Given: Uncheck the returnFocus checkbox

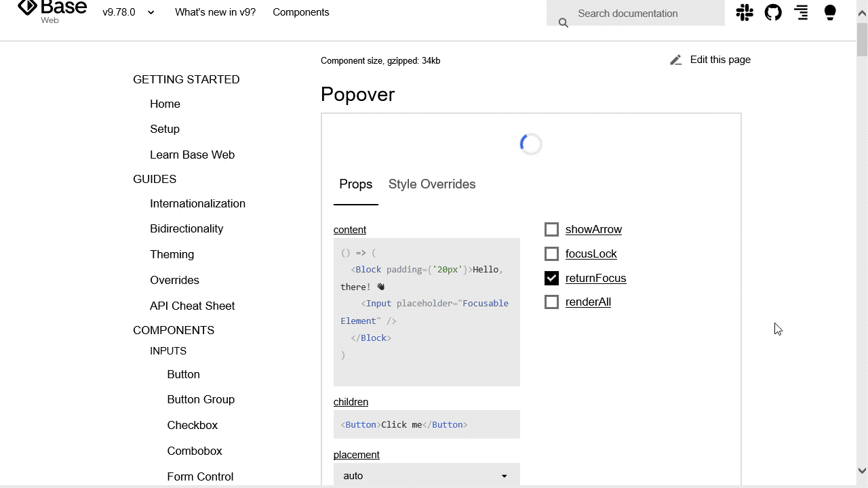Looking at the screenshot, I should pyautogui.click(x=551, y=279).
